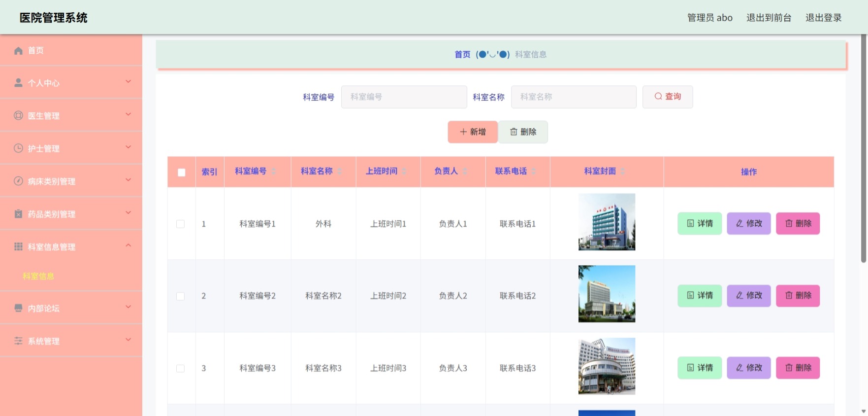Check the 科室名称2 row checkbox

tap(181, 296)
